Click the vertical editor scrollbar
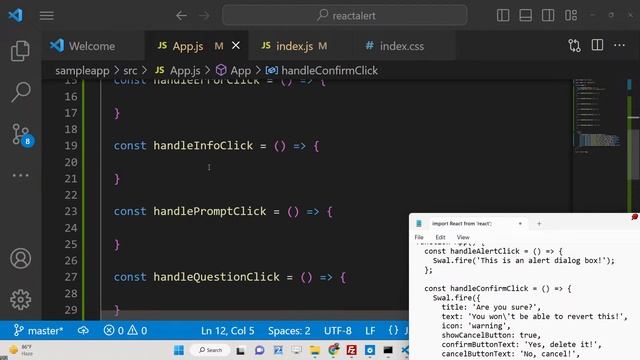Screen dimensions: 640x360 pos(633,154)
